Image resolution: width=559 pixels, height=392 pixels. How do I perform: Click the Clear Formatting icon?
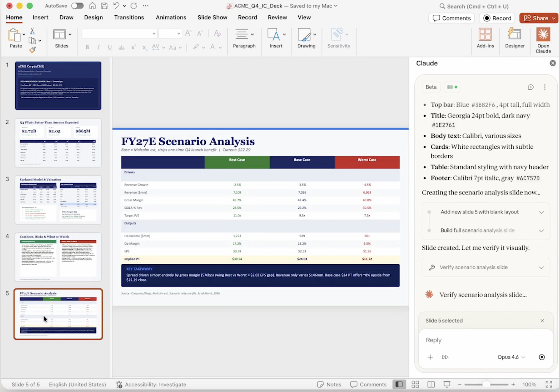click(217, 33)
